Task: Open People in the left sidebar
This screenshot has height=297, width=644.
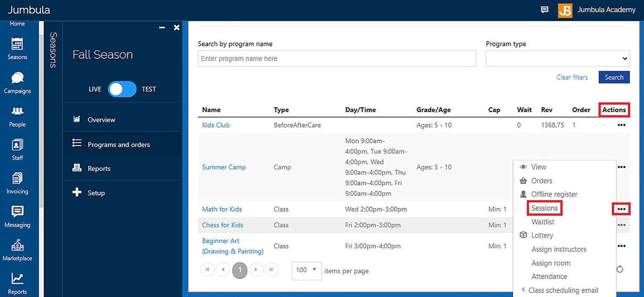Action: (17, 117)
